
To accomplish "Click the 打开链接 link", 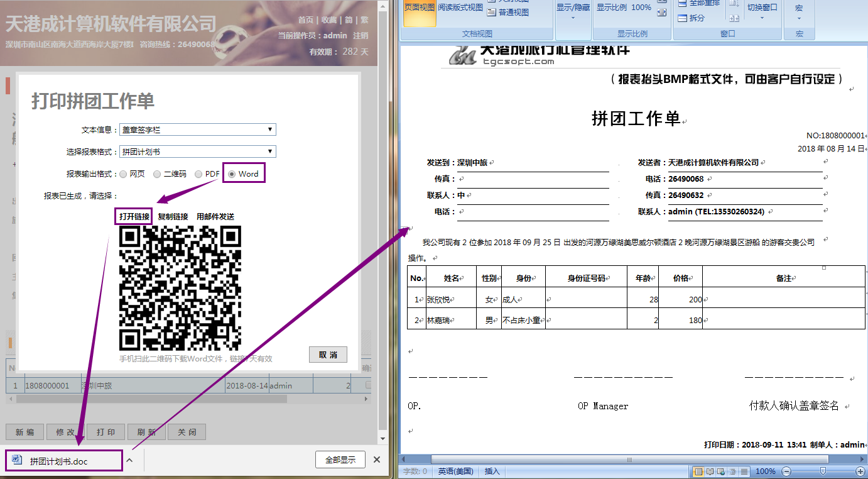I will 134,217.
